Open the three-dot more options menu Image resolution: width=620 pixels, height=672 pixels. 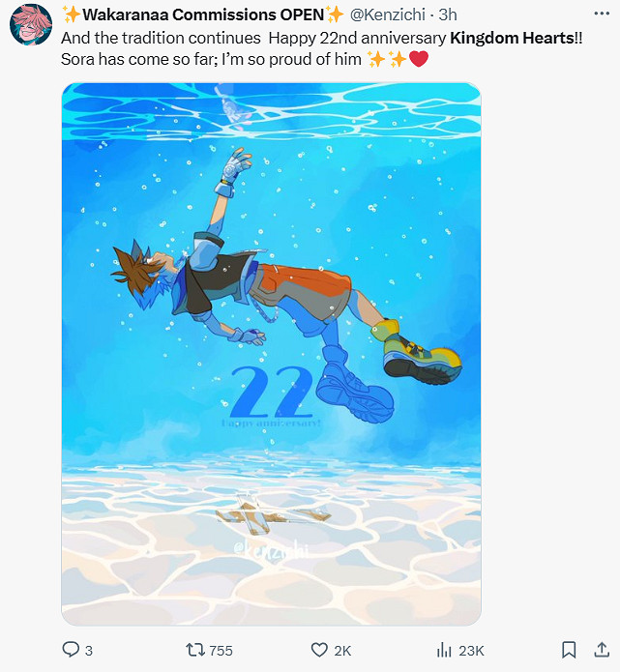point(602,14)
